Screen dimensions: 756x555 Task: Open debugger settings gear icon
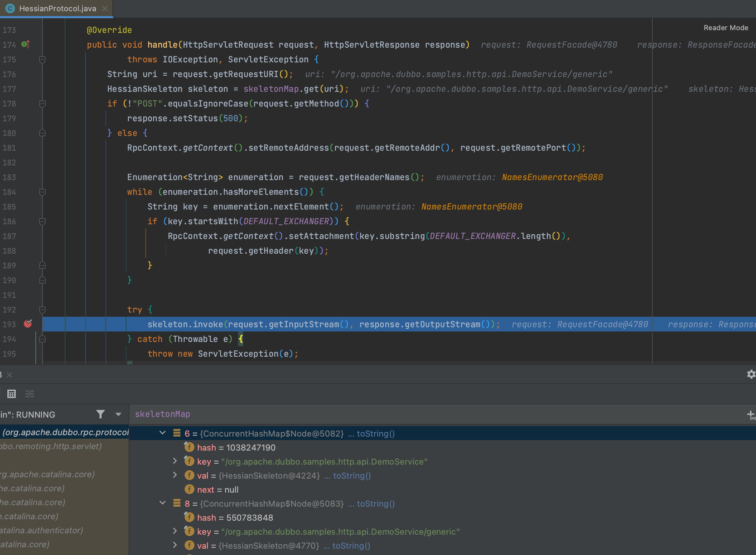click(x=751, y=375)
